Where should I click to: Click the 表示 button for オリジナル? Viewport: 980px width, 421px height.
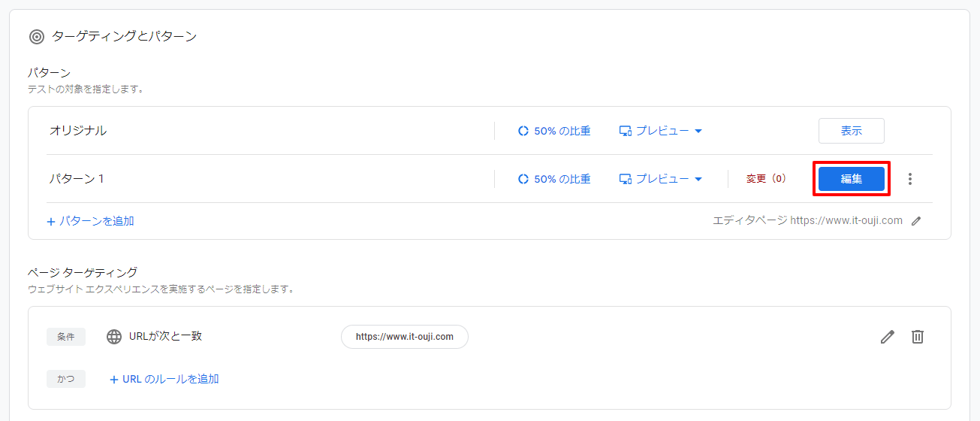851,131
